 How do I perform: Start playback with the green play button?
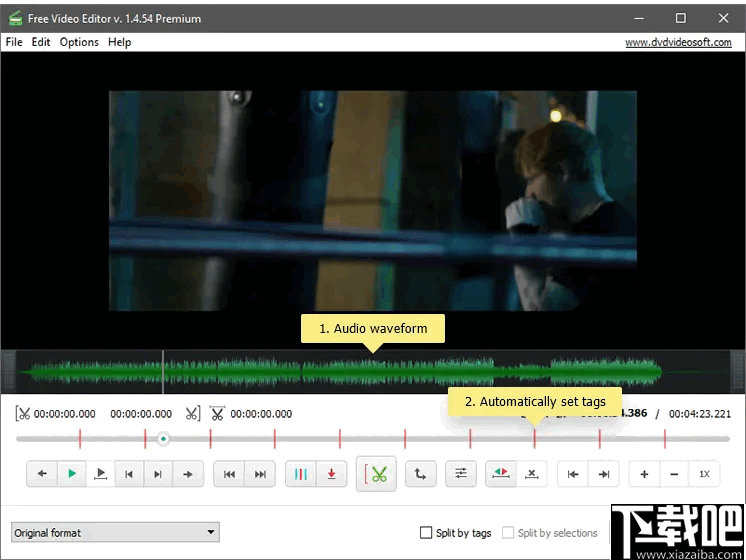point(72,473)
